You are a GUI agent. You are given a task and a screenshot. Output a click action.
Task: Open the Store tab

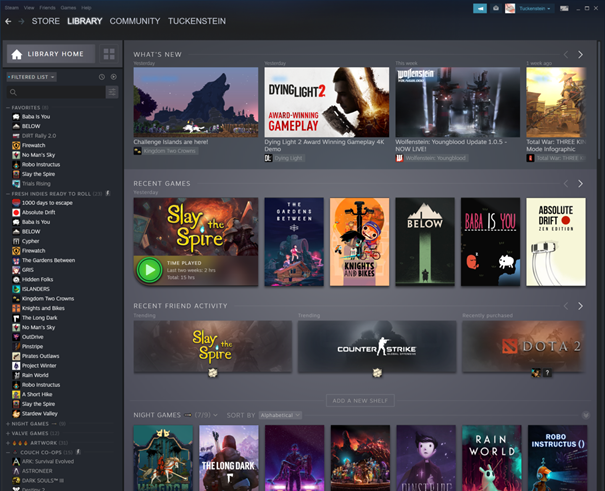pyautogui.click(x=45, y=21)
